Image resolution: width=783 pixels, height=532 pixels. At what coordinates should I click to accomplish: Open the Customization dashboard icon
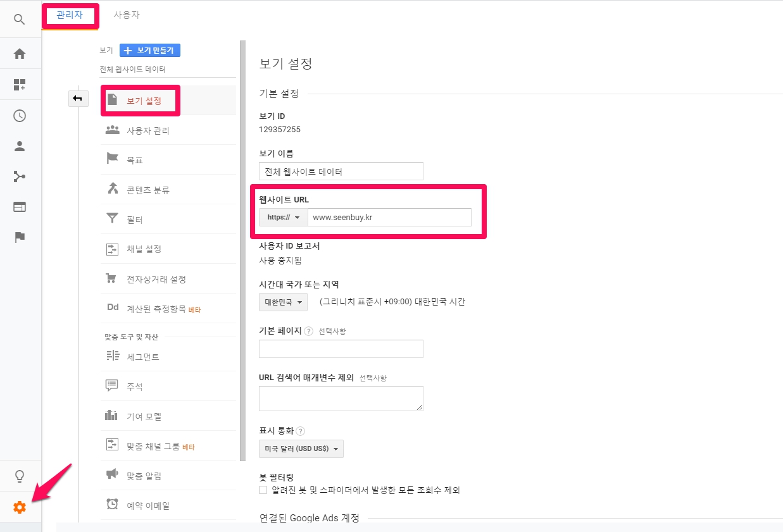pyautogui.click(x=20, y=85)
